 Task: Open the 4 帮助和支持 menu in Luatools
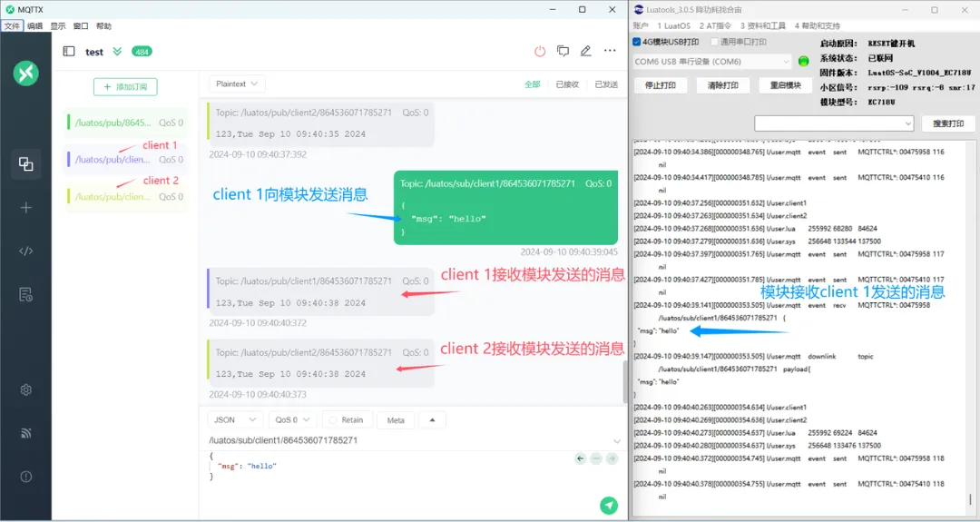click(817, 25)
